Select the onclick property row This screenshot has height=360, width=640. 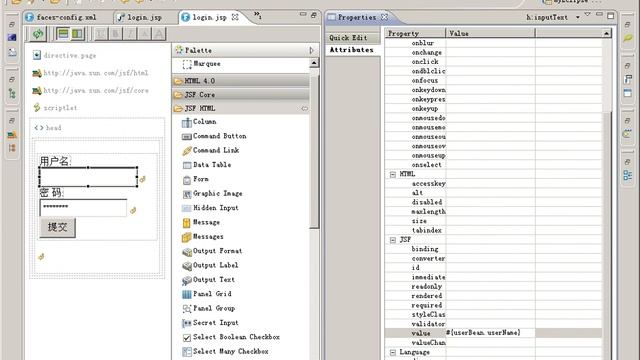[493, 62]
